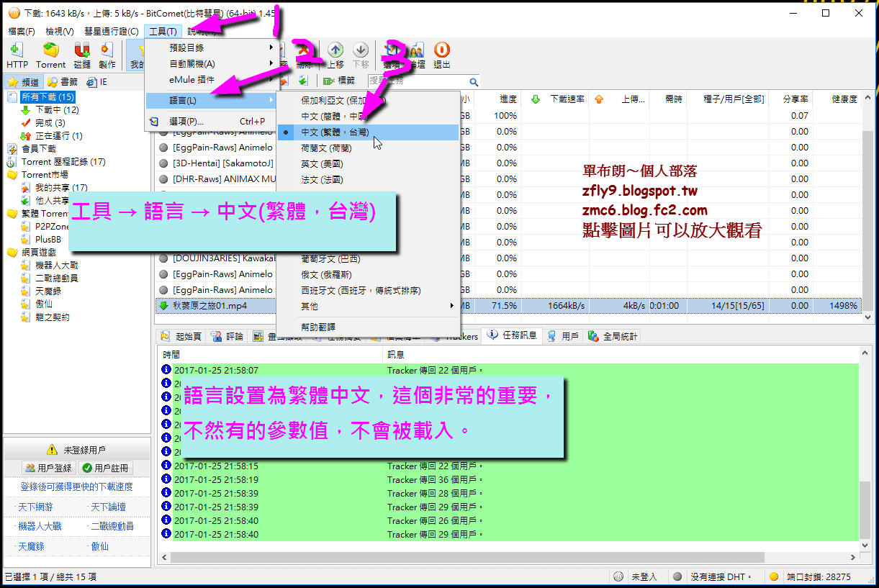879x588 pixels.
Task: Select 俄文 (俄羅斯) language
Action: pyautogui.click(x=368, y=274)
